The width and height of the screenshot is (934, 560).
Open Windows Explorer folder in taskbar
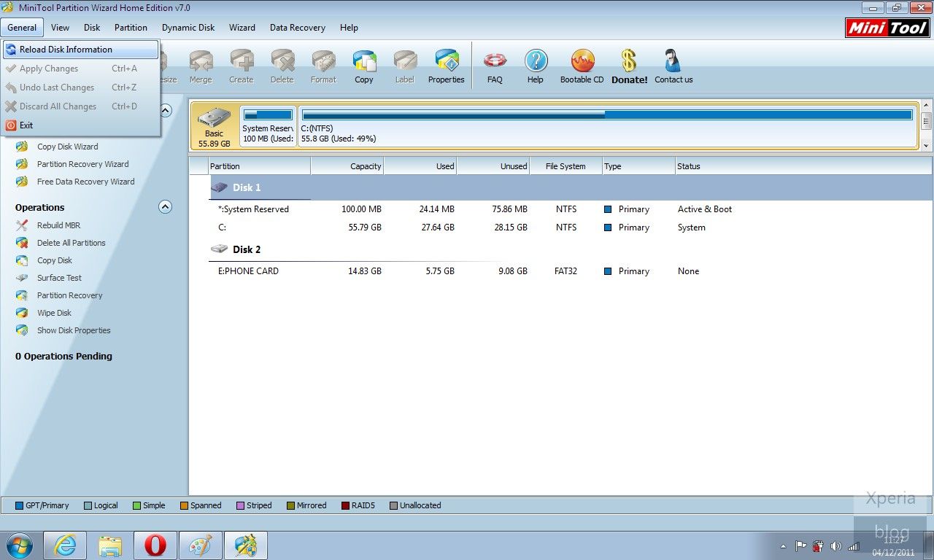(x=110, y=545)
